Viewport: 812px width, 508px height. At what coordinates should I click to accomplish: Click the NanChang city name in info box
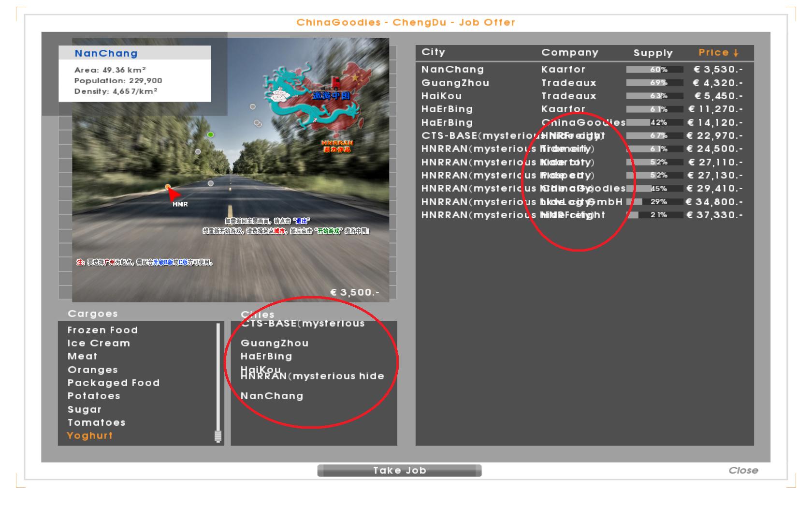106,53
